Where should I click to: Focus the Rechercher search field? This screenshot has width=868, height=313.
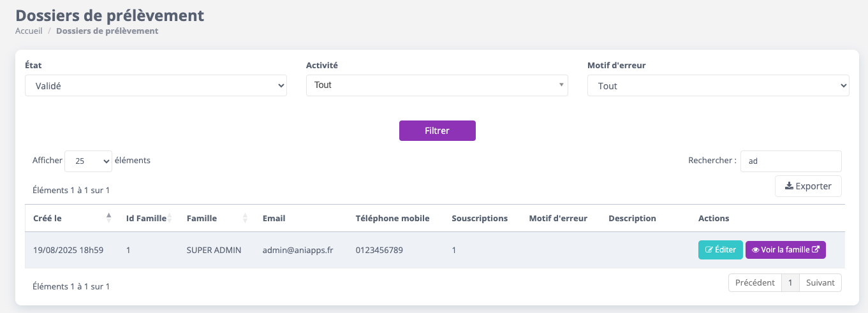(x=791, y=161)
